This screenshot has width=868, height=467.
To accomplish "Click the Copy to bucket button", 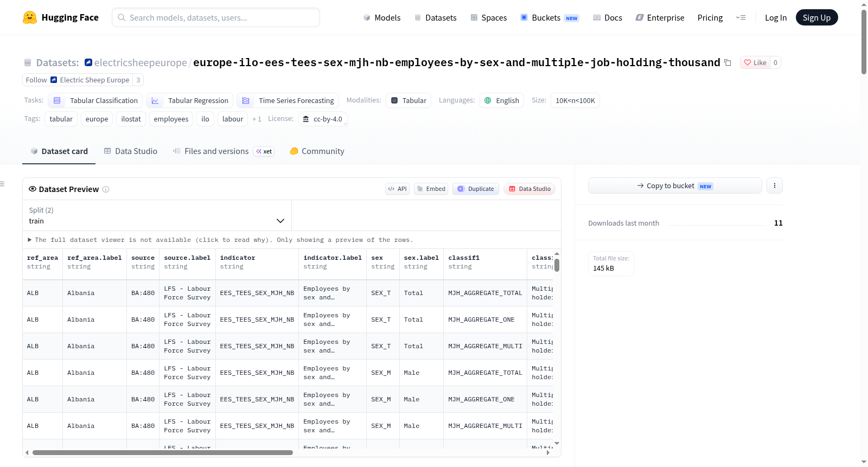I will point(675,185).
